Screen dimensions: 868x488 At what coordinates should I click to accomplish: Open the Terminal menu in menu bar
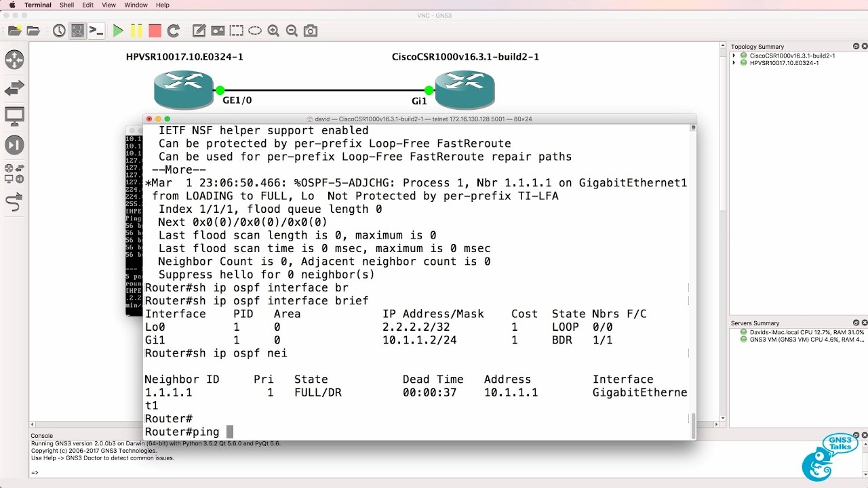pos(37,5)
